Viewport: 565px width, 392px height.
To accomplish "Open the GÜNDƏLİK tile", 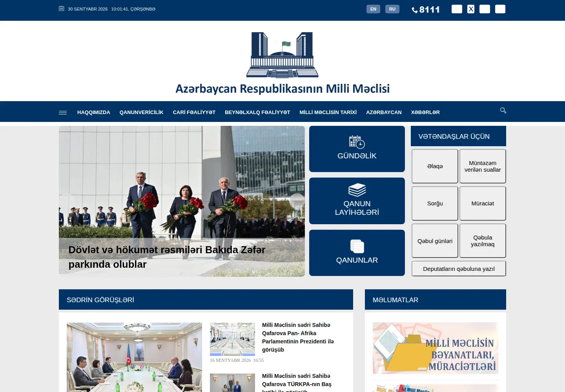I will [357, 149].
